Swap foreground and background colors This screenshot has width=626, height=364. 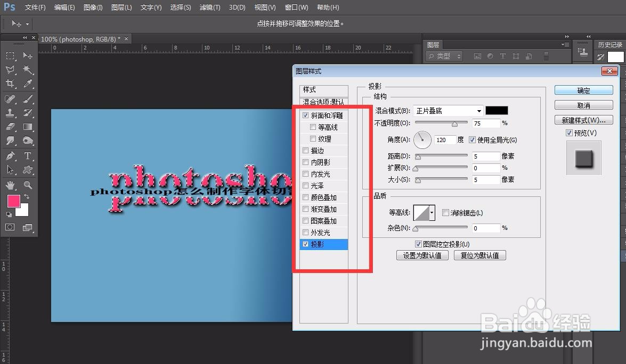[x=26, y=196]
